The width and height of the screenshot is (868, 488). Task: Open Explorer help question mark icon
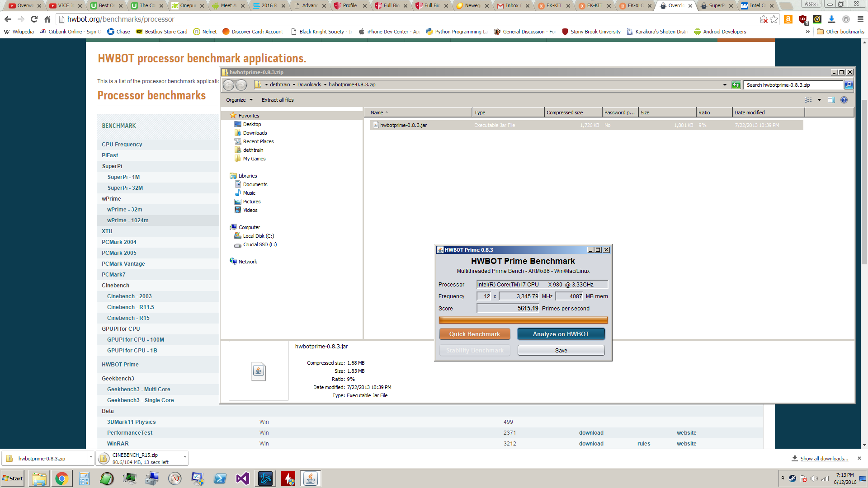pyautogui.click(x=844, y=100)
